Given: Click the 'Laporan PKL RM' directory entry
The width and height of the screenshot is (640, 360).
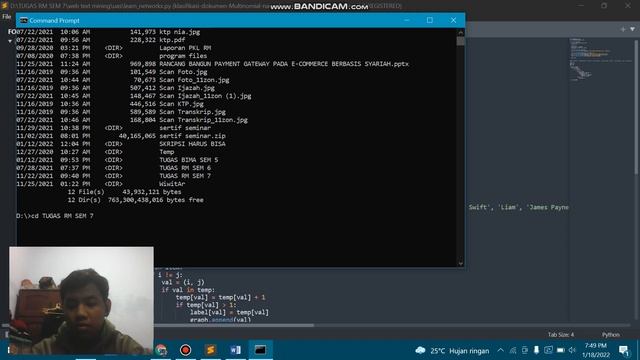Looking at the screenshot, I should pos(185,48).
